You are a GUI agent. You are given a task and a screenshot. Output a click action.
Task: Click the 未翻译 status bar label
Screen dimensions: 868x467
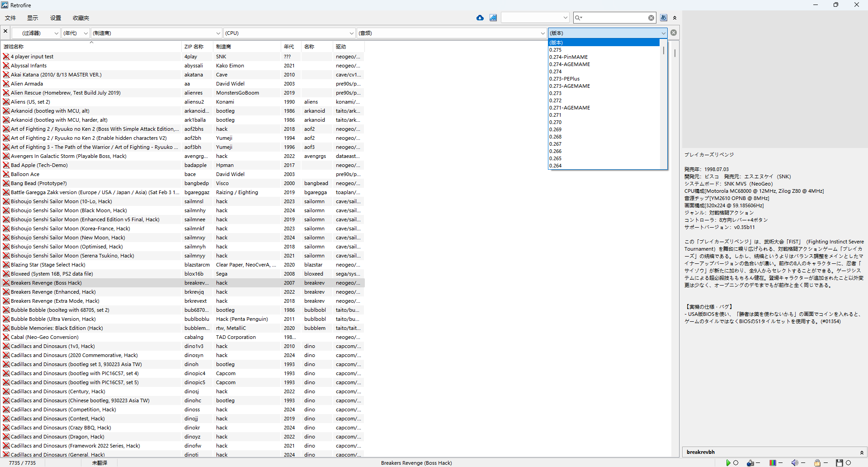click(x=99, y=463)
